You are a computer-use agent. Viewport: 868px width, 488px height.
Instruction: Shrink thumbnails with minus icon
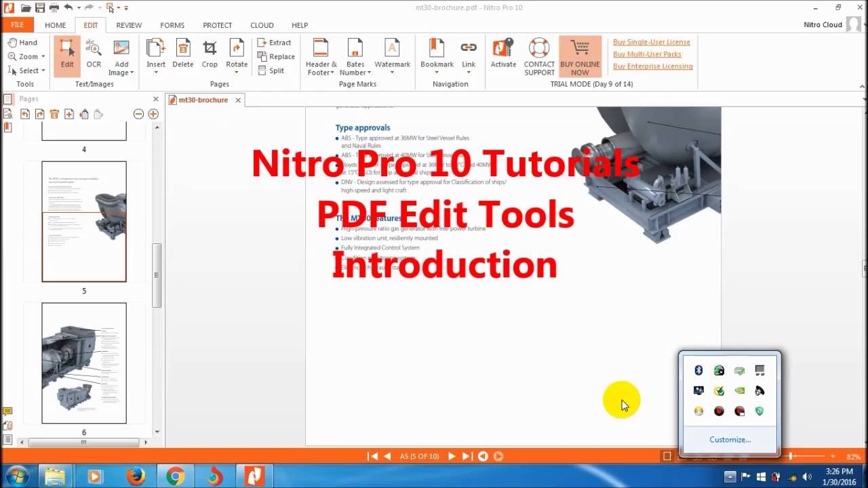pyautogui.click(x=138, y=114)
